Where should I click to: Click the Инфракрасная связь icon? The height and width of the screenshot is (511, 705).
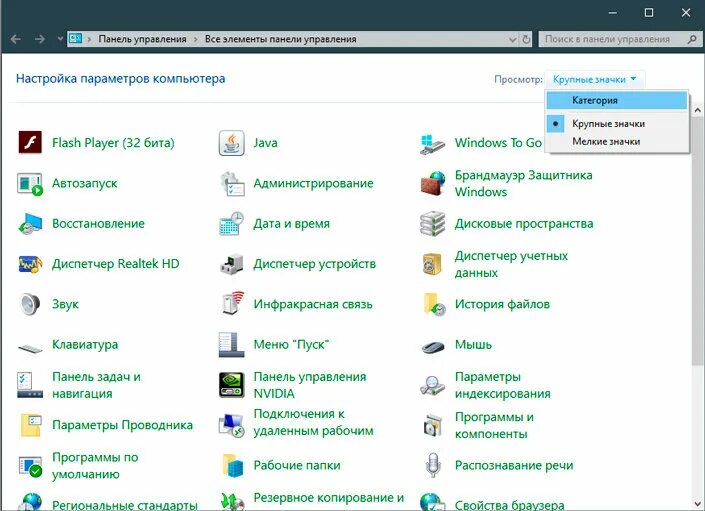click(232, 303)
